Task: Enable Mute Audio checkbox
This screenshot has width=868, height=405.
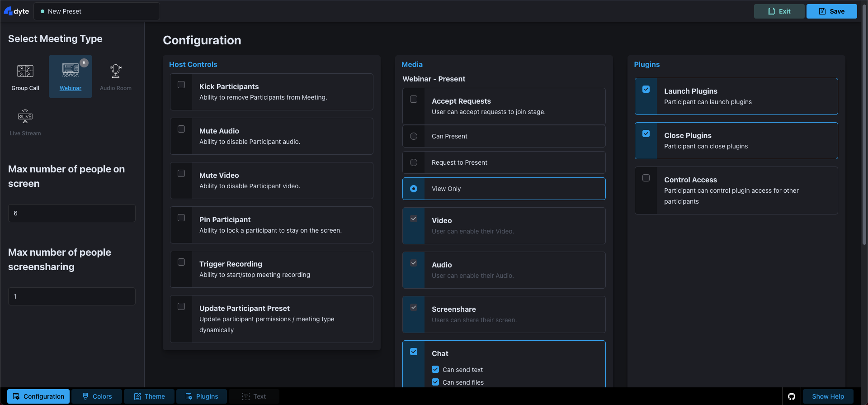Action: [x=181, y=129]
